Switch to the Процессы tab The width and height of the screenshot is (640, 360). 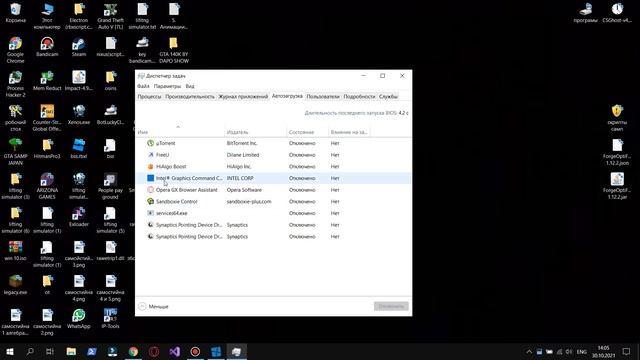(149, 97)
